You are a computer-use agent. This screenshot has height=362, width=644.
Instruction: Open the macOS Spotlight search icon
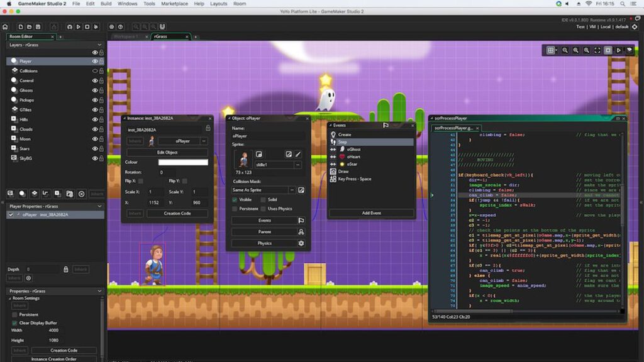click(x=623, y=4)
